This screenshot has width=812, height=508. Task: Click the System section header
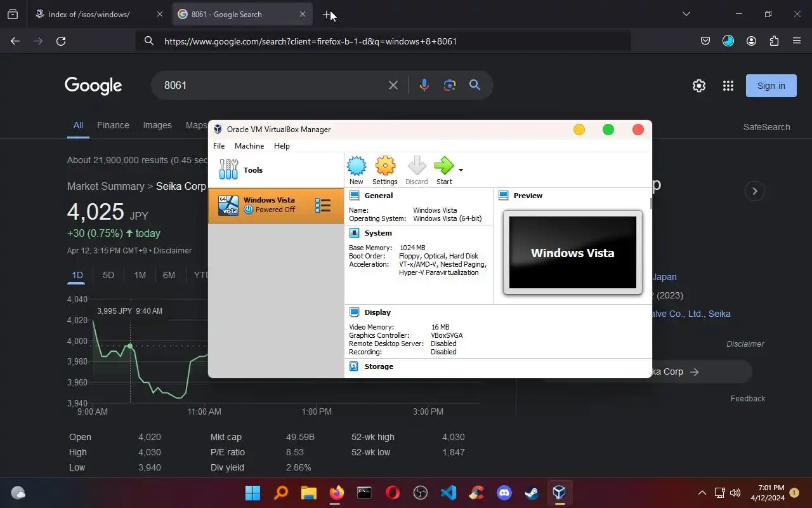pyautogui.click(x=378, y=233)
